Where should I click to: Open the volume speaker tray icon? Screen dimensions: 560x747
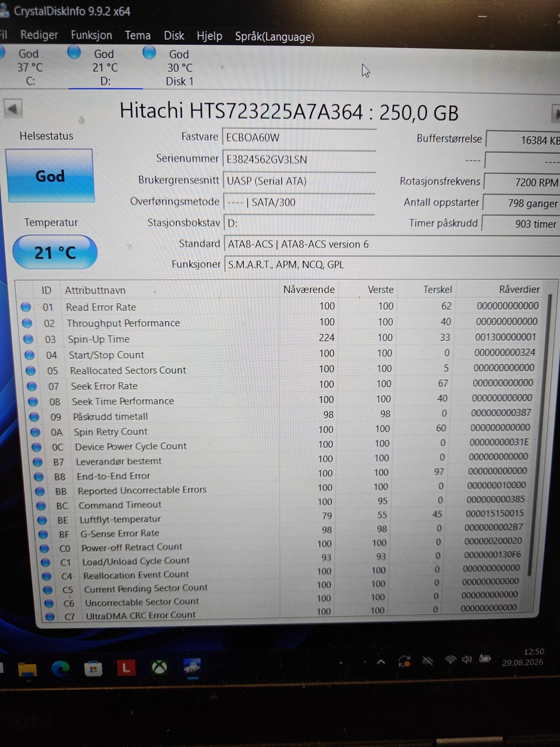(x=467, y=659)
